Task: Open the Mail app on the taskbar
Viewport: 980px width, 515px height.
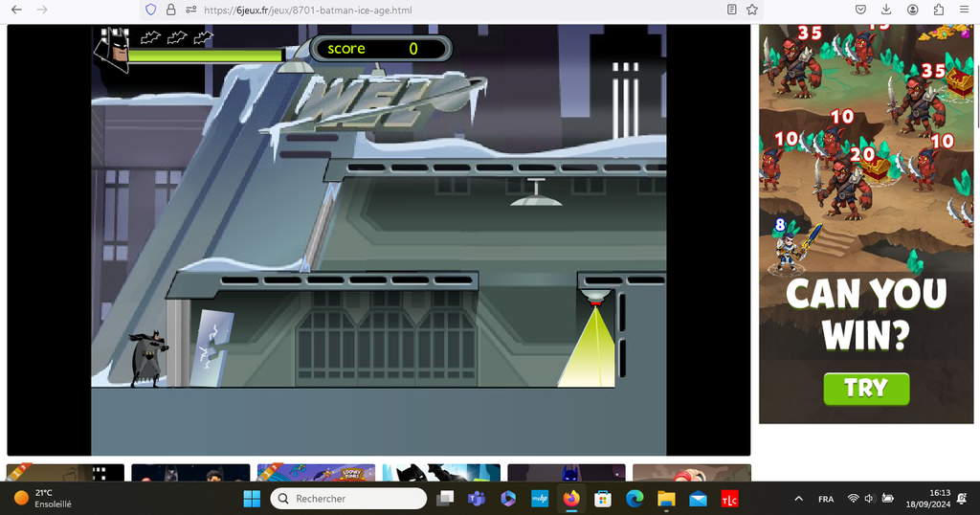Action: (x=698, y=498)
